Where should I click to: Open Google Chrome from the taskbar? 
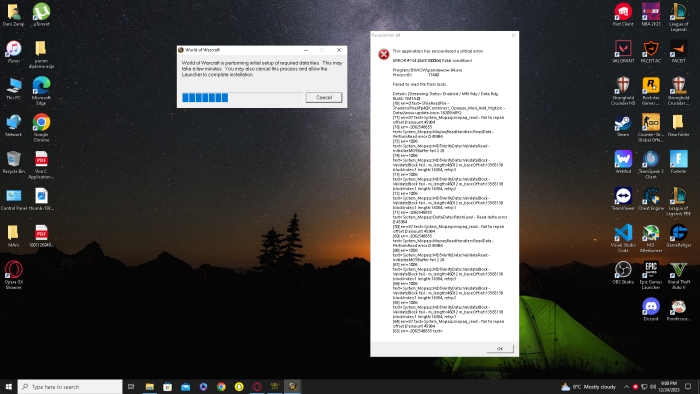coord(221,386)
